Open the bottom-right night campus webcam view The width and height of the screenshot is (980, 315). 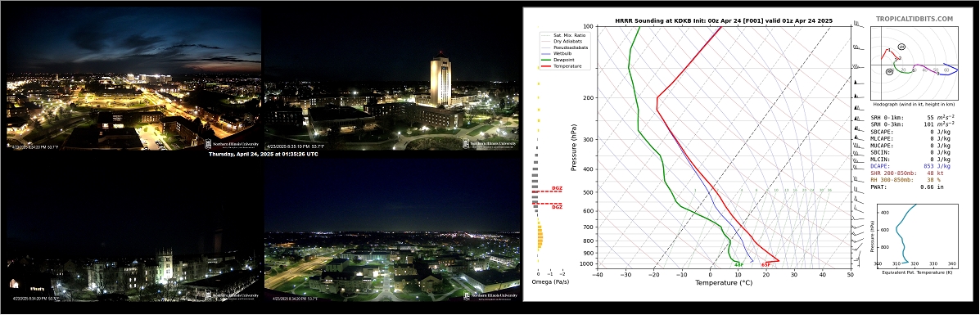point(391,229)
